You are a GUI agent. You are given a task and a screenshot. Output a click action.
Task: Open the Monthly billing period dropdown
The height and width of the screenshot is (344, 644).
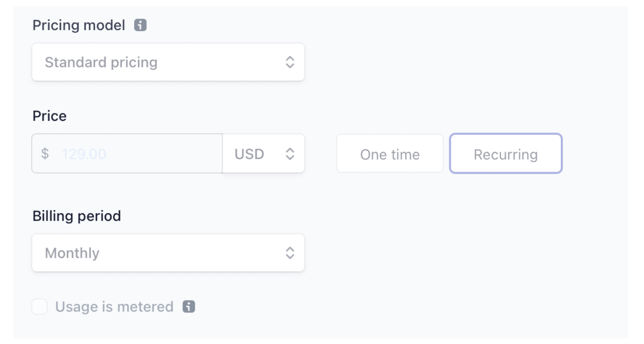click(168, 253)
